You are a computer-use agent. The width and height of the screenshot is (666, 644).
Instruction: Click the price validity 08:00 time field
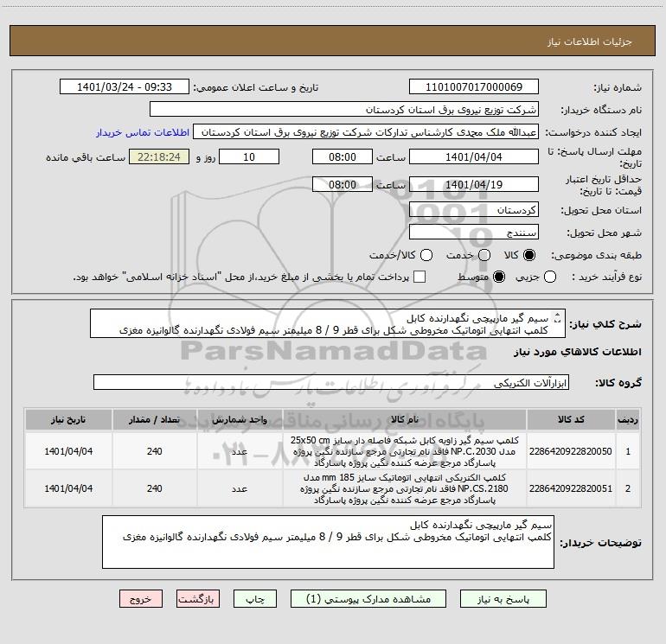point(343,184)
